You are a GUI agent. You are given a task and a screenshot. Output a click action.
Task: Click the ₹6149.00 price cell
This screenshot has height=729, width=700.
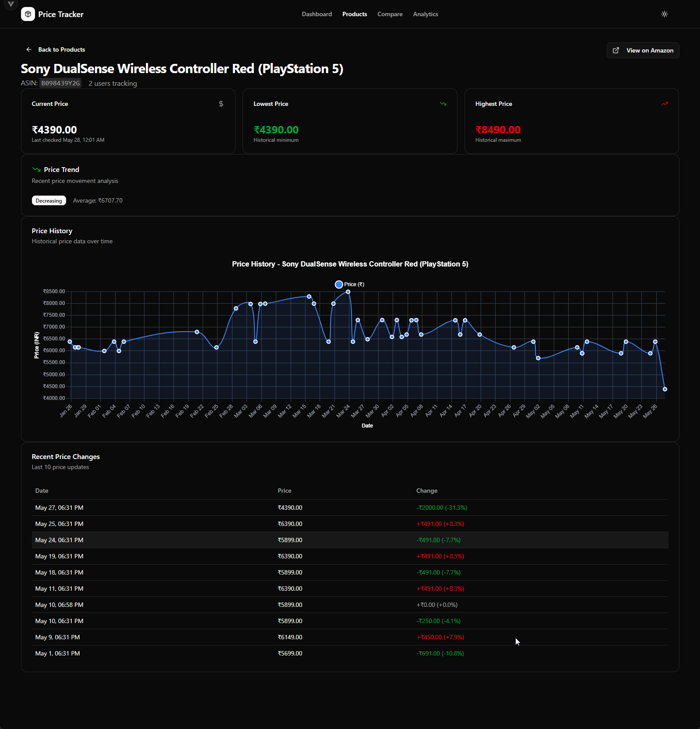pyautogui.click(x=290, y=637)
